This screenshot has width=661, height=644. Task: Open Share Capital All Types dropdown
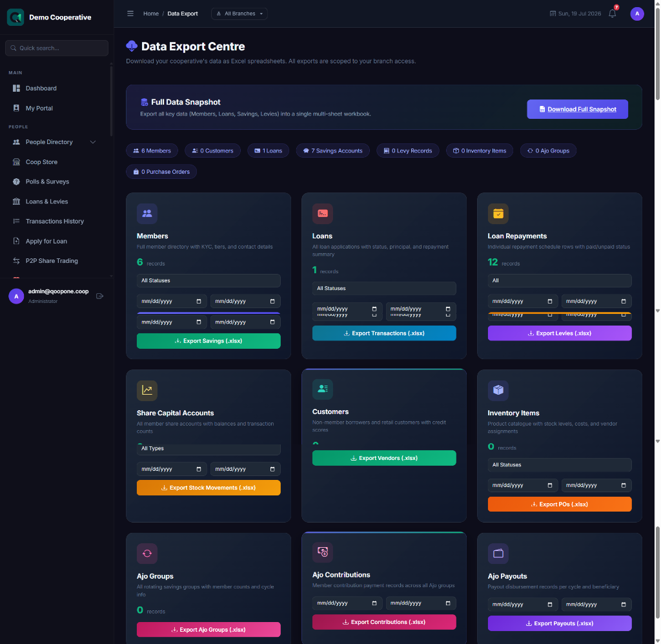208,449
